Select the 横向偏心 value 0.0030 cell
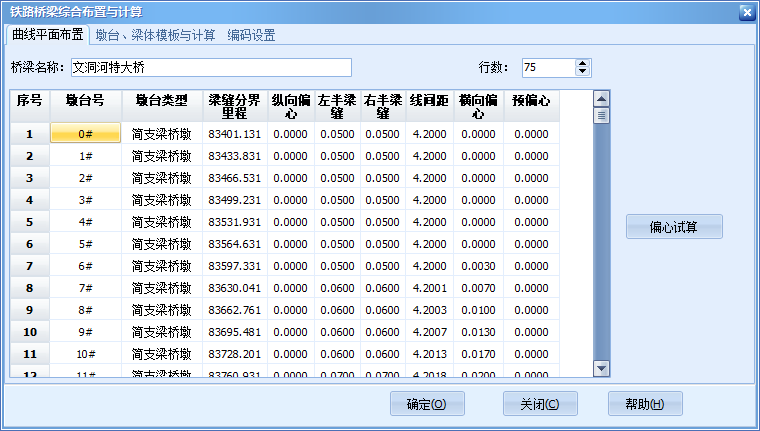This screenshot has width=760, height=431. click(477, 266)
